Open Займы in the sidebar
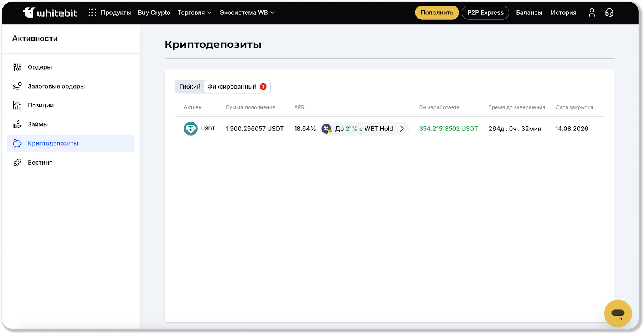 click(x=38, y=124)
